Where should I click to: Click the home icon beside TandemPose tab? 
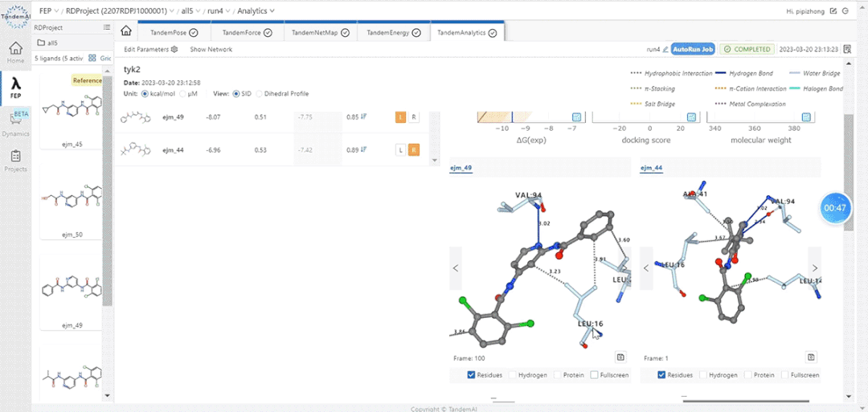(x=126, y=32)
